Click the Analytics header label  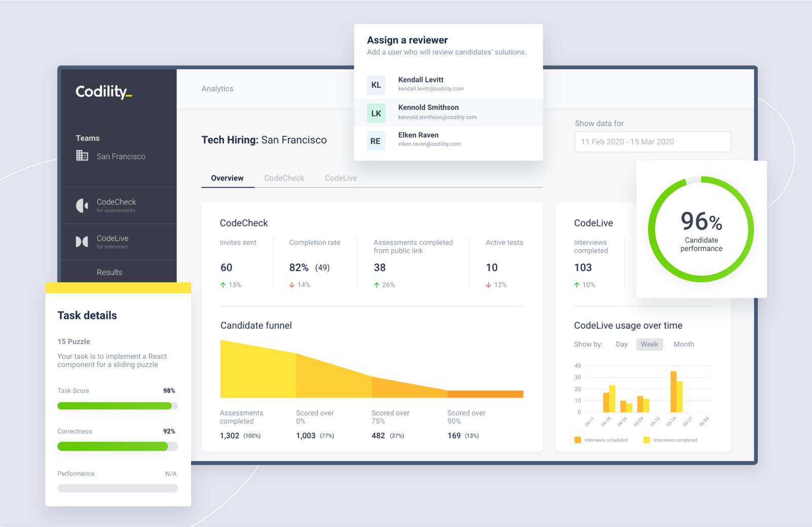(217, 89)
